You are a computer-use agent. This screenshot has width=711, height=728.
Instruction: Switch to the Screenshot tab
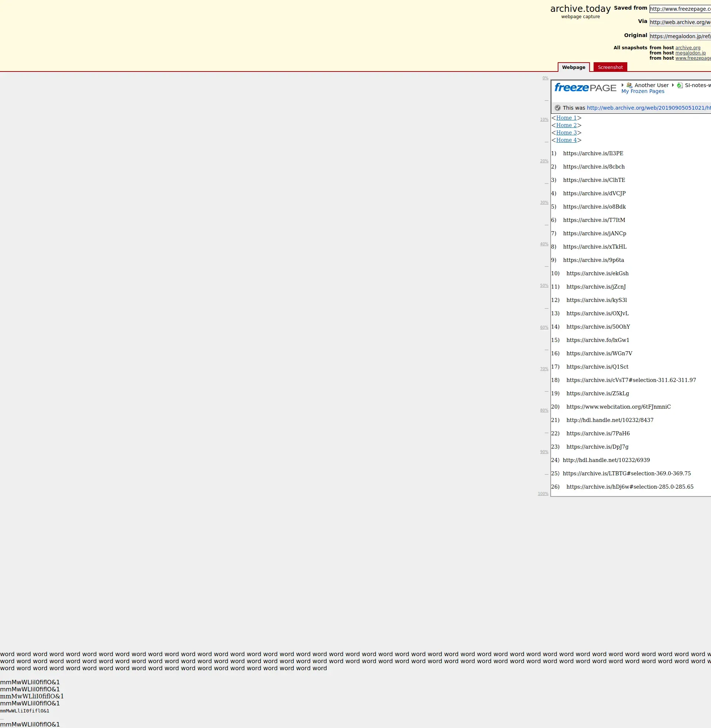point(610,67)
